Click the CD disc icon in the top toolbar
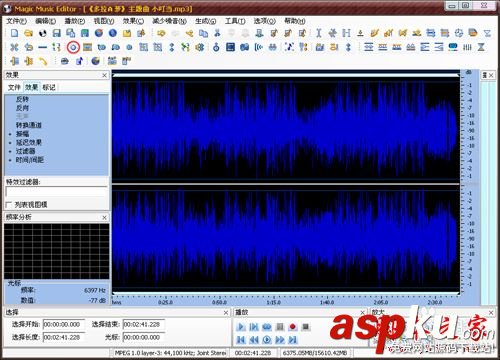 (x=43, y=33)
